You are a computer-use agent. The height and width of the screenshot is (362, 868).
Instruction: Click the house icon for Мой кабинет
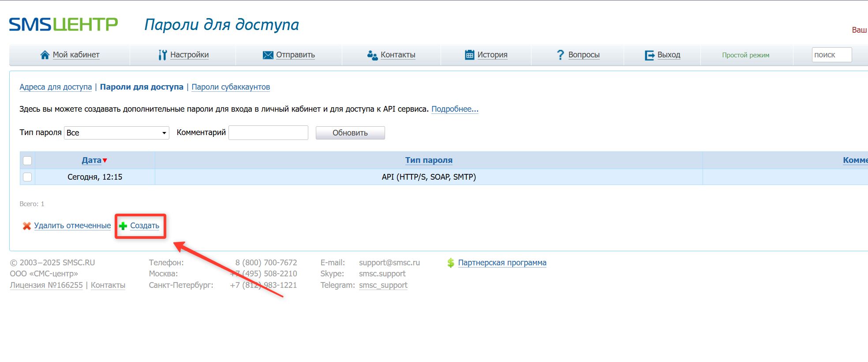click(x=45, y=55)
